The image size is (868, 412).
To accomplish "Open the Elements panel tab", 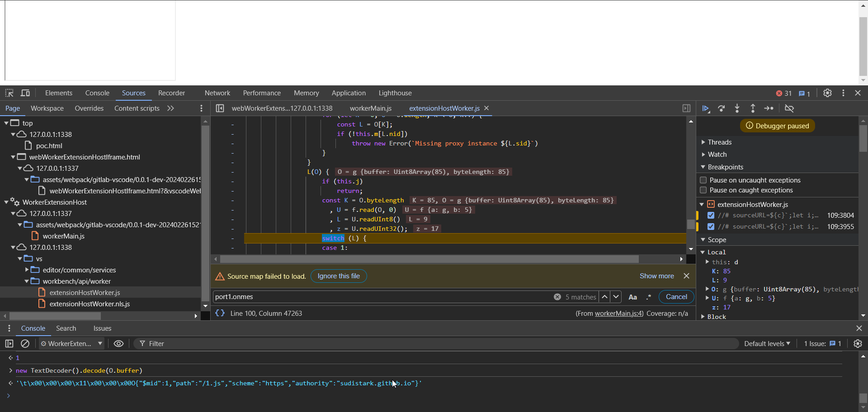I will [x=59, y=93].
